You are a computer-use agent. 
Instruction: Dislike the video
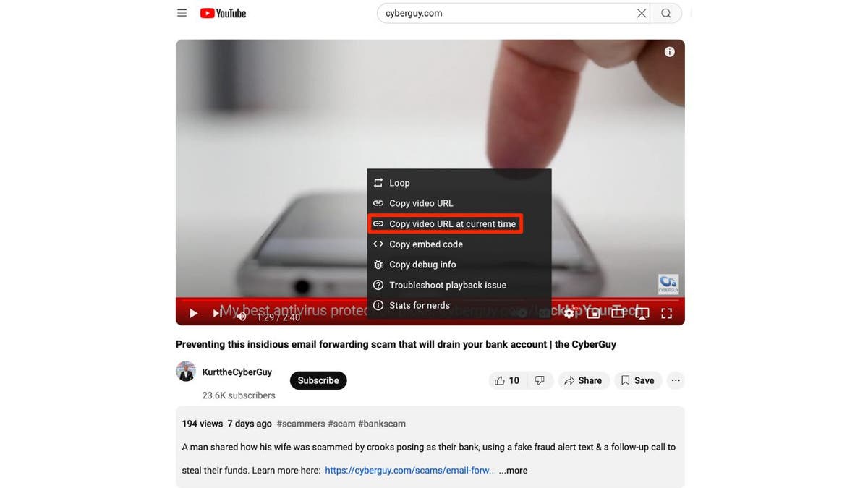pyautogui.click(x=540, y=380)
